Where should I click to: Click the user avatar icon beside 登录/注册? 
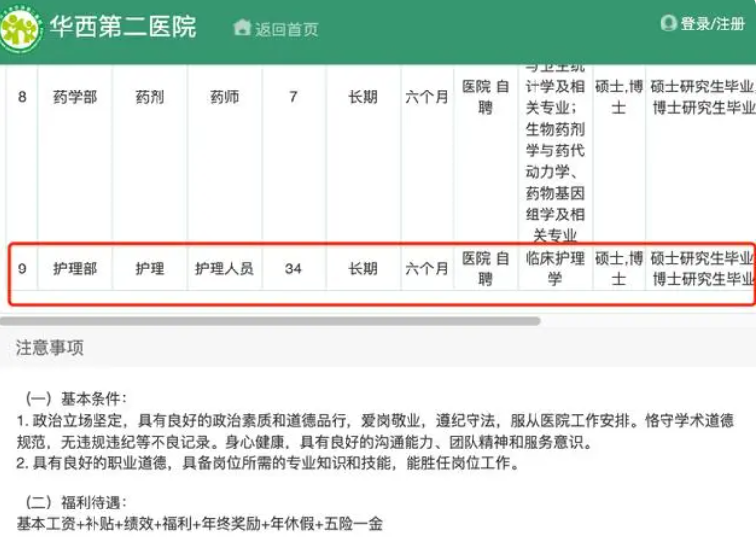[x=668, y=24]
